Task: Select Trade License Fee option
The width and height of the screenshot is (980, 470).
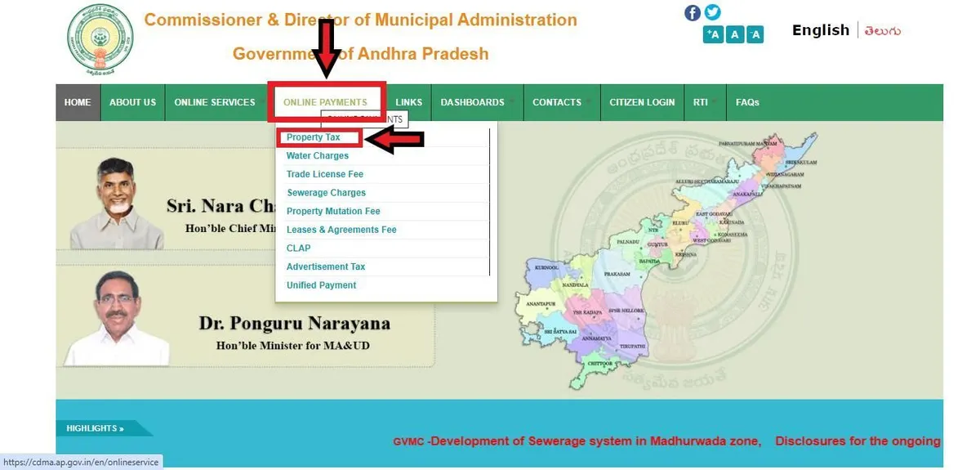Action: tap(325, 174)
